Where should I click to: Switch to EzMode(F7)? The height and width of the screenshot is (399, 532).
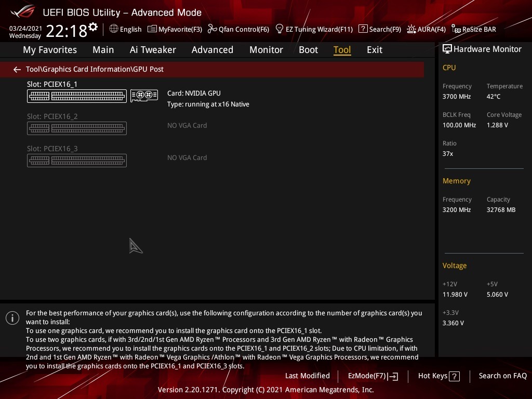373,376
